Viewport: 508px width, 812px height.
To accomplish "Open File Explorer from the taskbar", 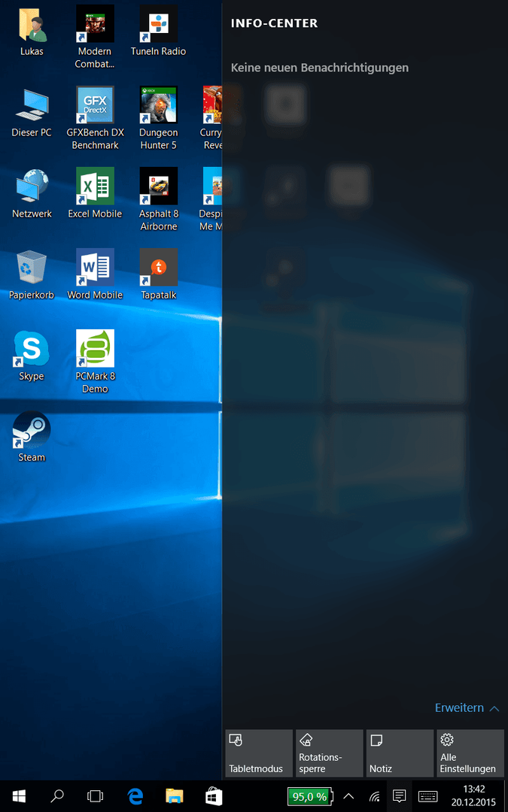I will (x=175, y=796).
